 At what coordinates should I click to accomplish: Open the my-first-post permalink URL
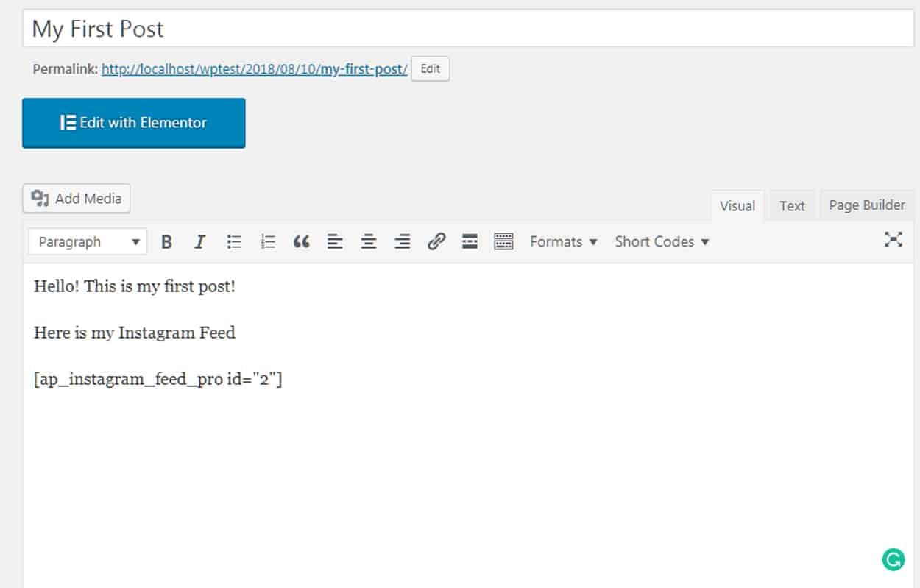pos(255,69)
